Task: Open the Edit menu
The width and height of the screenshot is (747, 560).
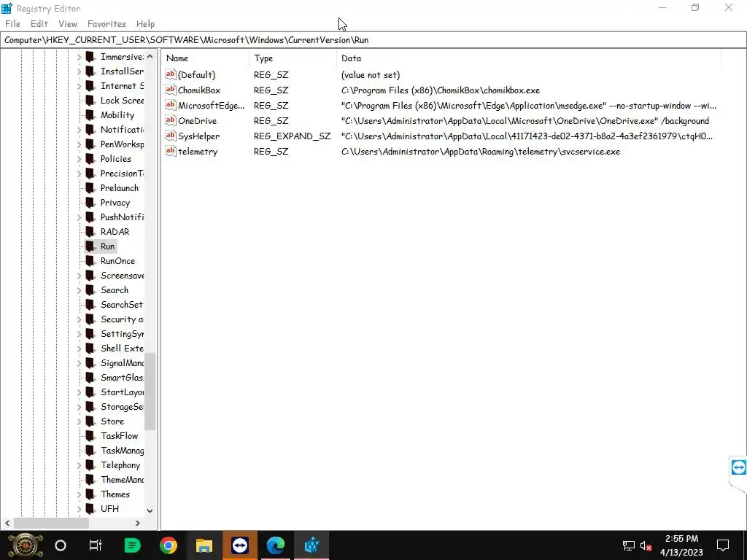Action: coord(39,24)
